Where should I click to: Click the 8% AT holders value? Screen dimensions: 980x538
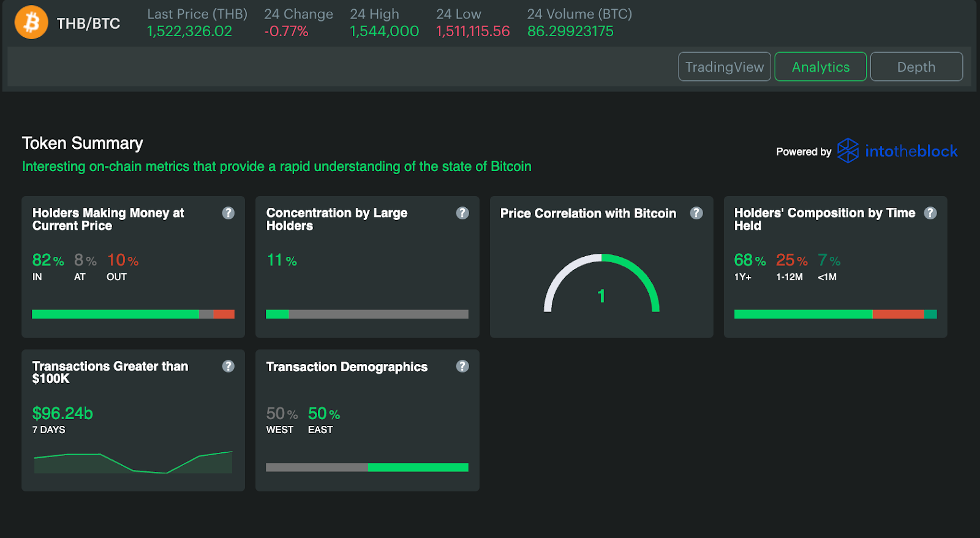click(x=85, y=260)
